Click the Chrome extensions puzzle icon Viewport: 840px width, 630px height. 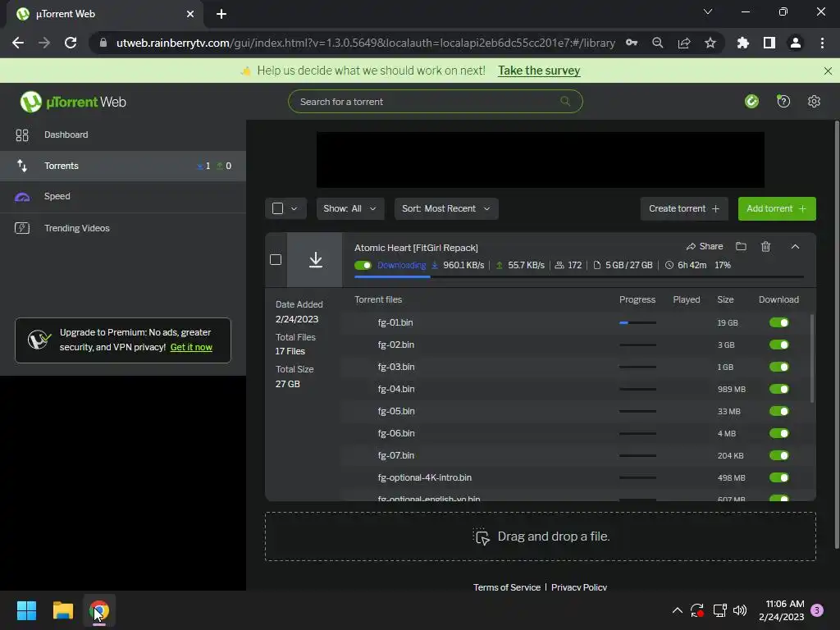coord(742,43)
